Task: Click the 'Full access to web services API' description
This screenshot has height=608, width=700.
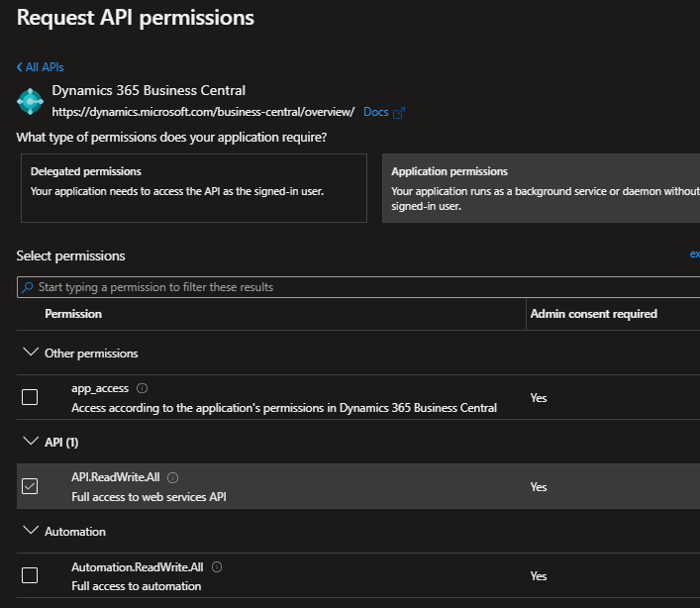Action: coord(149,497)
